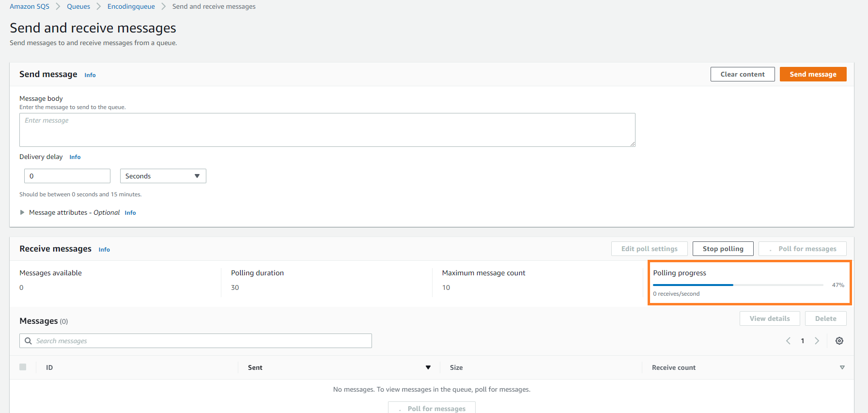Navigate to Queues breadcrumb
Image resolution: width=868 pixels, height=413 pixels.
click(78, 6)
